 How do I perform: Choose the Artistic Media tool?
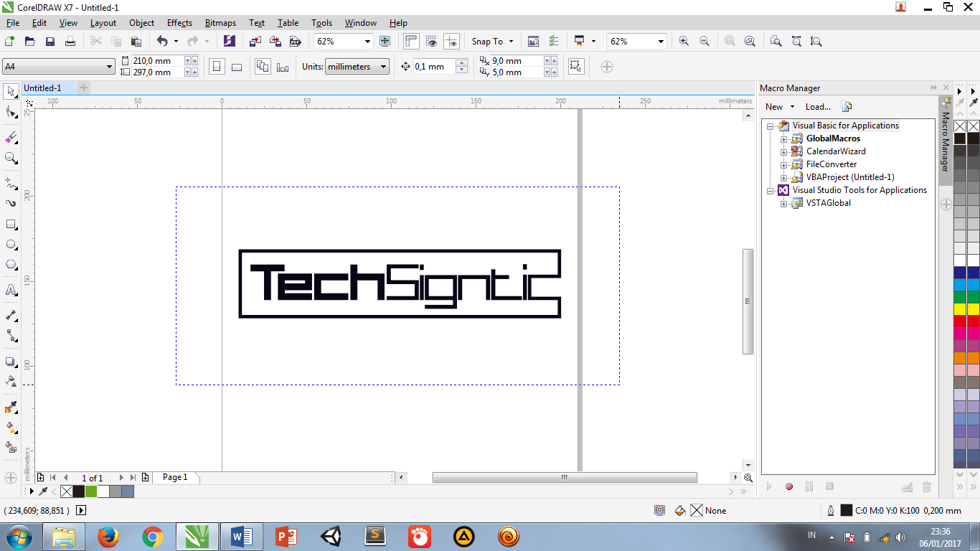(11, 203)
